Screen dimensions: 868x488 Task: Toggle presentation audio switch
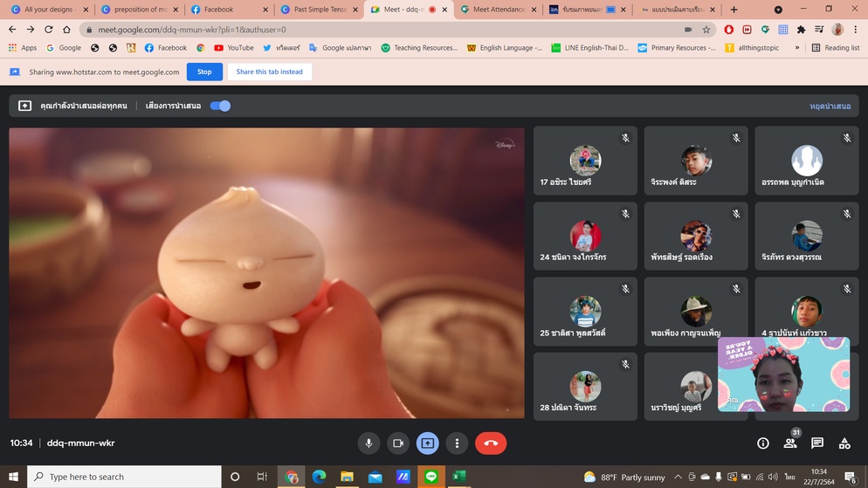click(x=220, y=106)
